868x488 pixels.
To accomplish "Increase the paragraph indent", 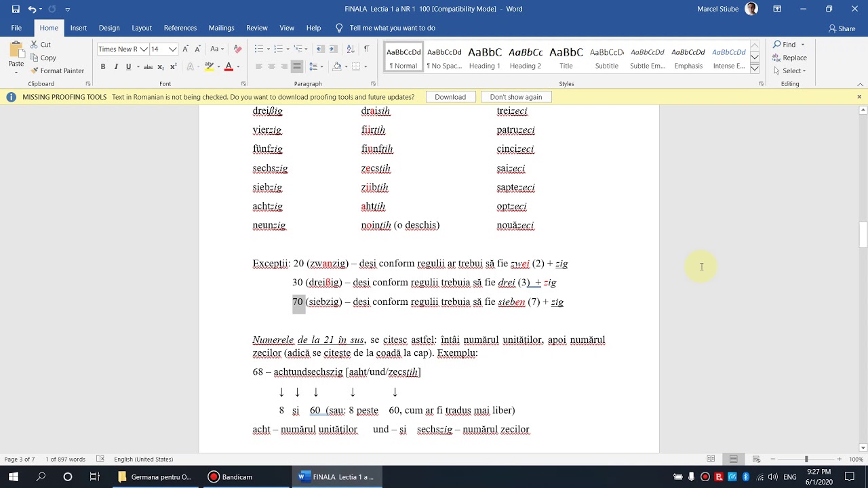I will [x=334, y=49].
